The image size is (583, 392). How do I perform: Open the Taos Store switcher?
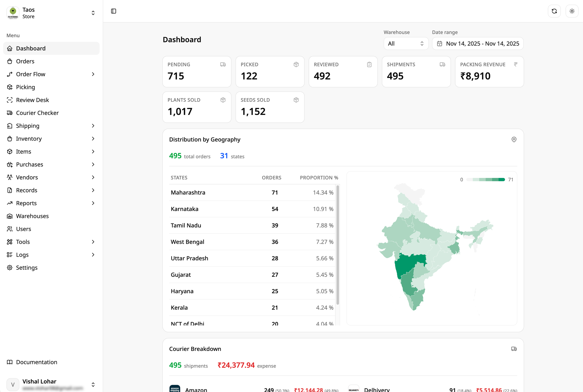click(51, 13)
